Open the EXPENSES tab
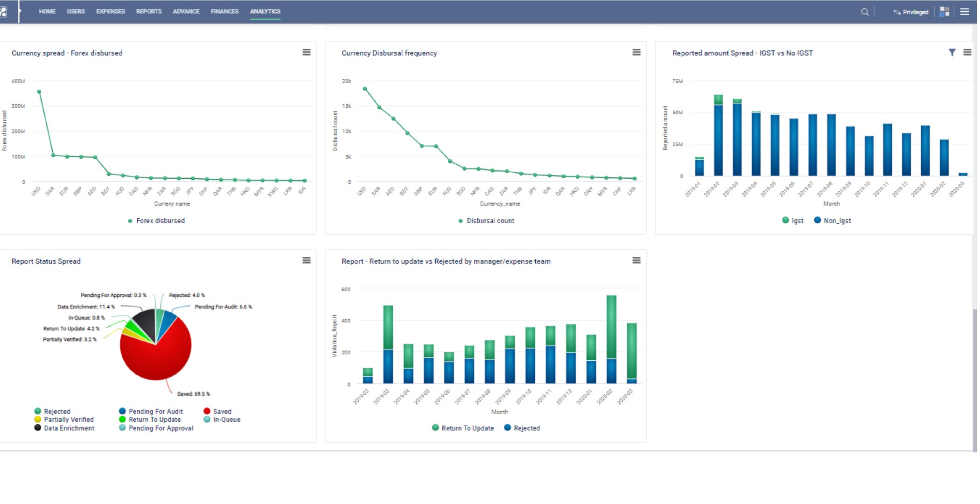 coord(111,11)
